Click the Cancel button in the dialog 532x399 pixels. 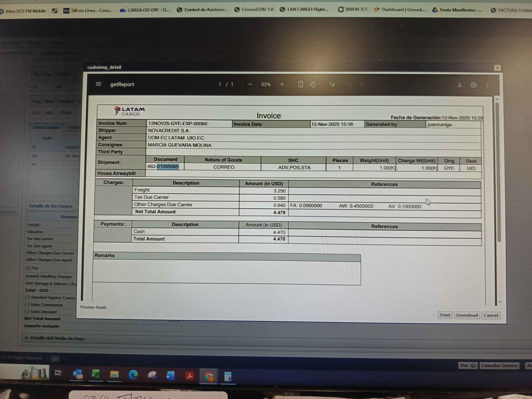pos(491,315)
